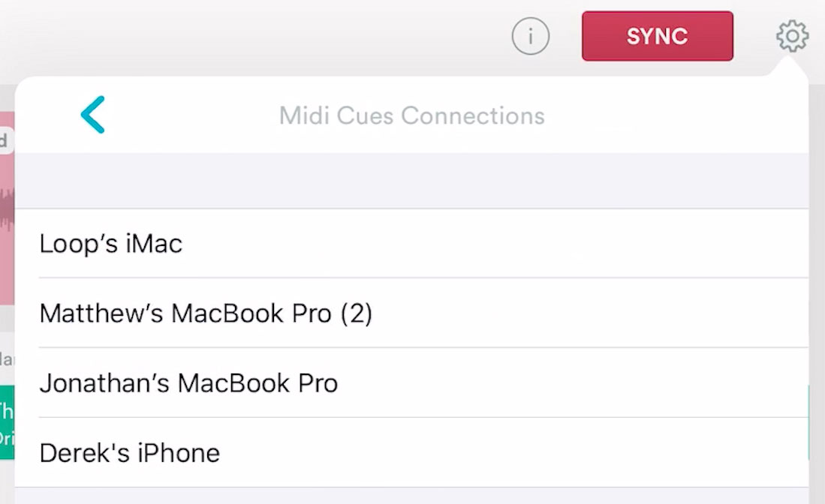The height and width of the screenshot is (504, 825).
Task: Click the info circle next to SYNC
Action: coord(531,35)
